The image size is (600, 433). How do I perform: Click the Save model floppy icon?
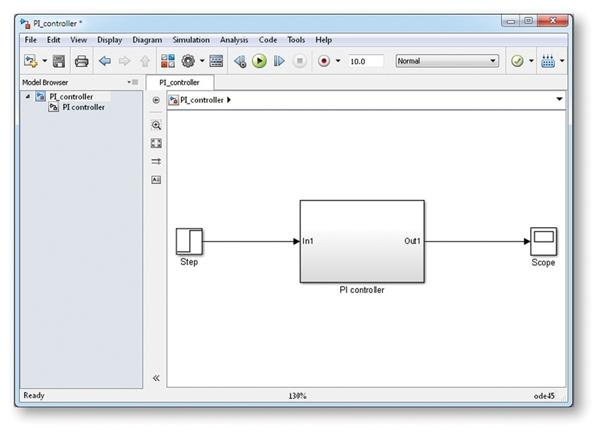point(59,61)
